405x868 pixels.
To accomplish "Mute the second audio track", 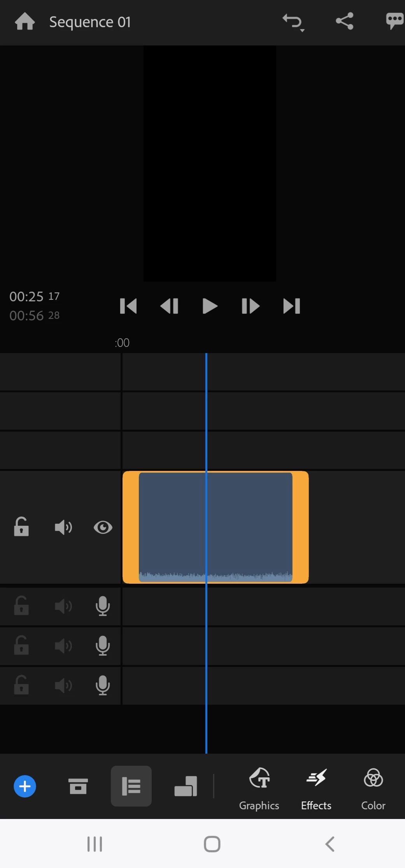I will [63, 646].
